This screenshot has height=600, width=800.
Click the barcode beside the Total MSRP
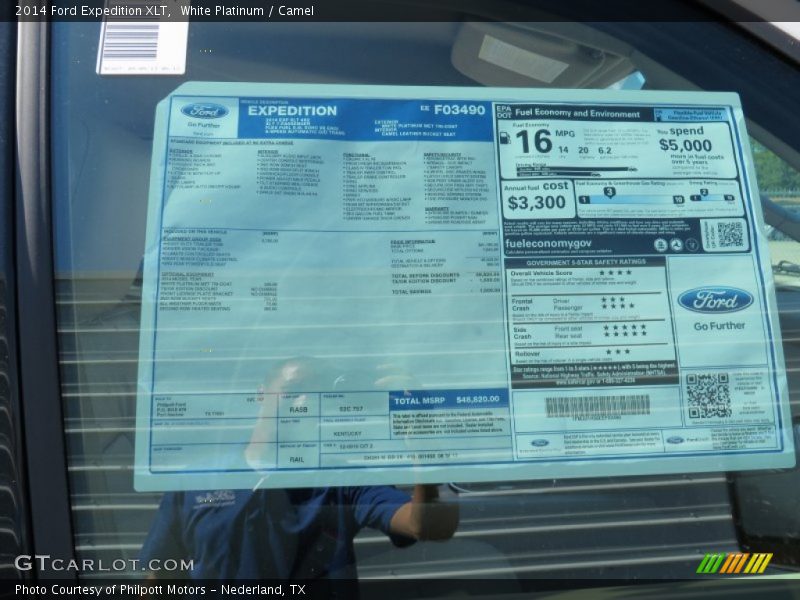pyautogui.click(x=597, y=405)
